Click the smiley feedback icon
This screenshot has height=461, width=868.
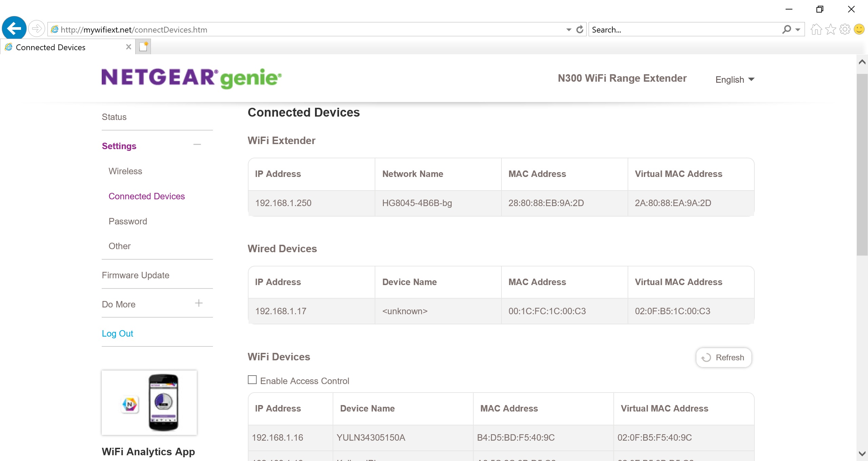pyautogui.click(x=859, y=29)
